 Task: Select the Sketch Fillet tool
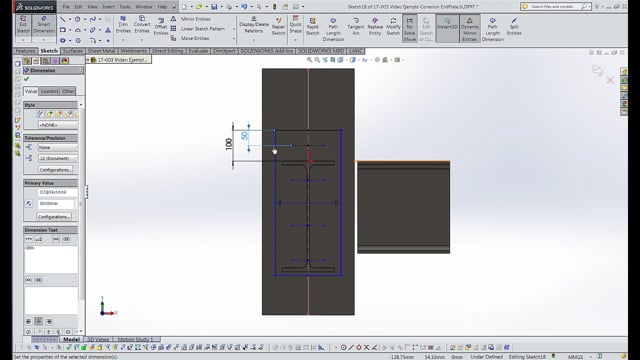[93, 40]
